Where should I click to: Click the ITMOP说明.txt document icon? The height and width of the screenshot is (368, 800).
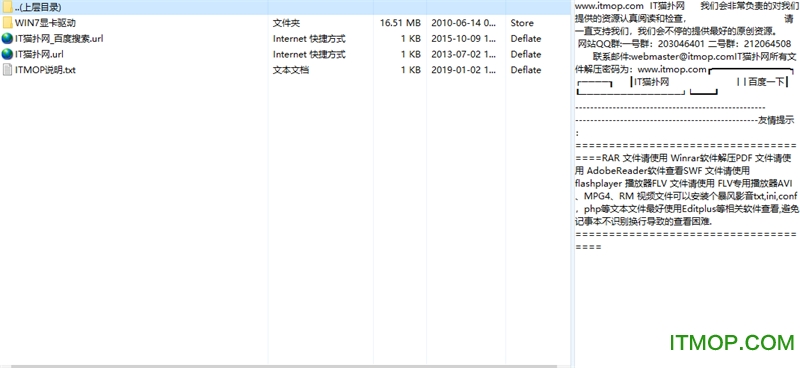7,70
